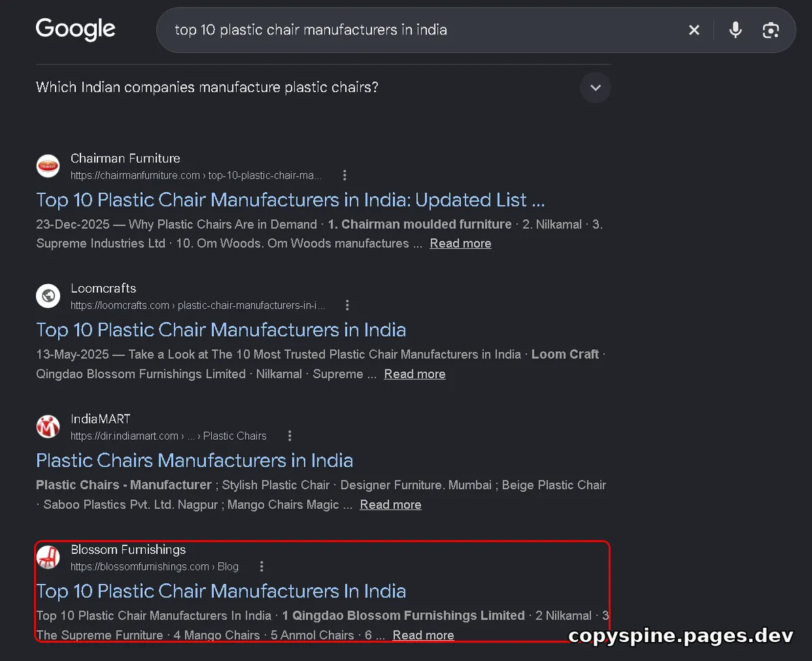Clear the search query with X icon
The image size is (812, 661).
pyautogui.click(x=694, y=30)
